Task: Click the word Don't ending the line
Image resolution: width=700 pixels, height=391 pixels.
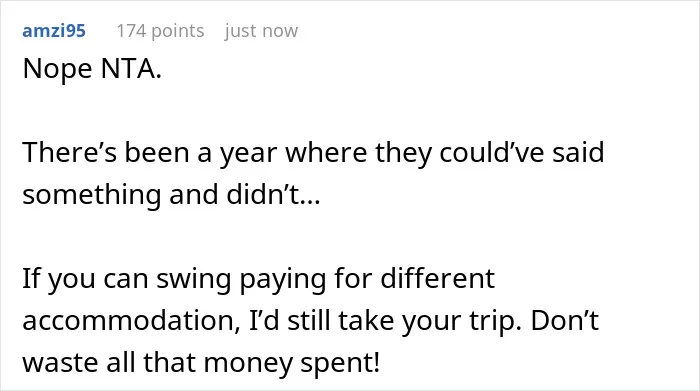Action: [x=564, y=320]
